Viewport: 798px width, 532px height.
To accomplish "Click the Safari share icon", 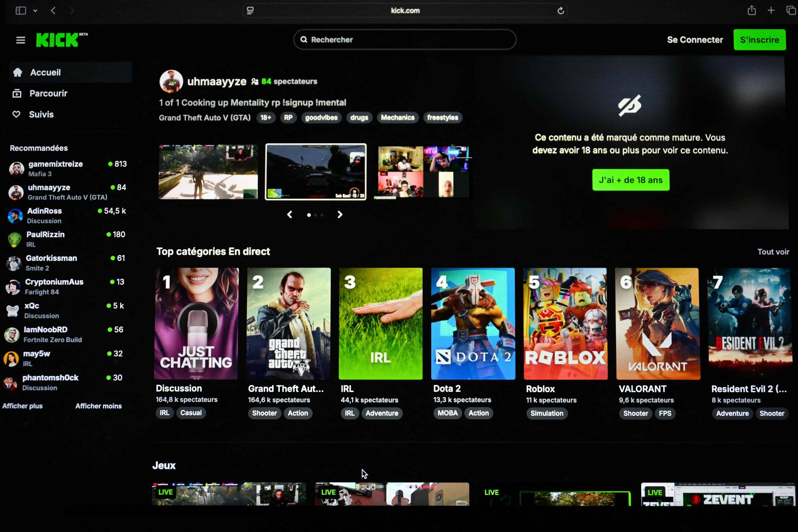I will 751,11.
